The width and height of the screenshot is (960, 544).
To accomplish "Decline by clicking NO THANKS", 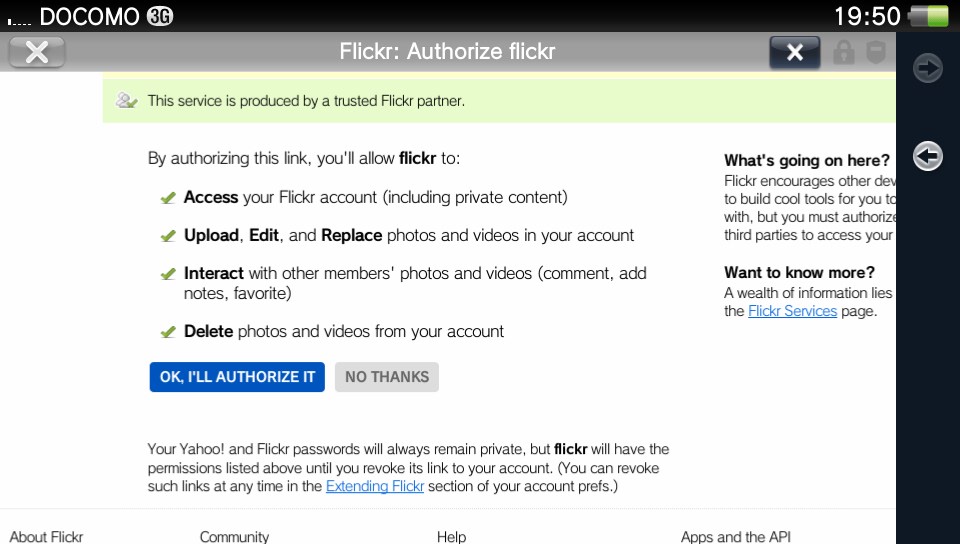I will tap(387, 377).
